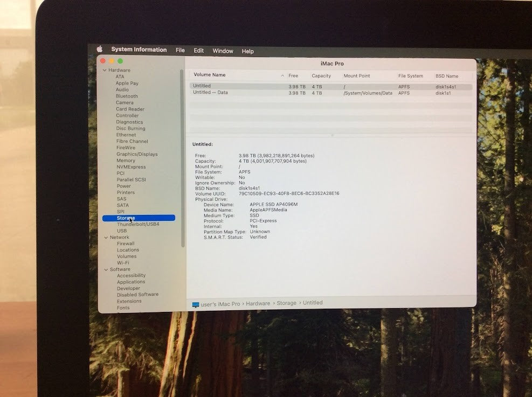Collapse the Software section in the sidebar
The image size is (532, 397).
pos(105,269)
